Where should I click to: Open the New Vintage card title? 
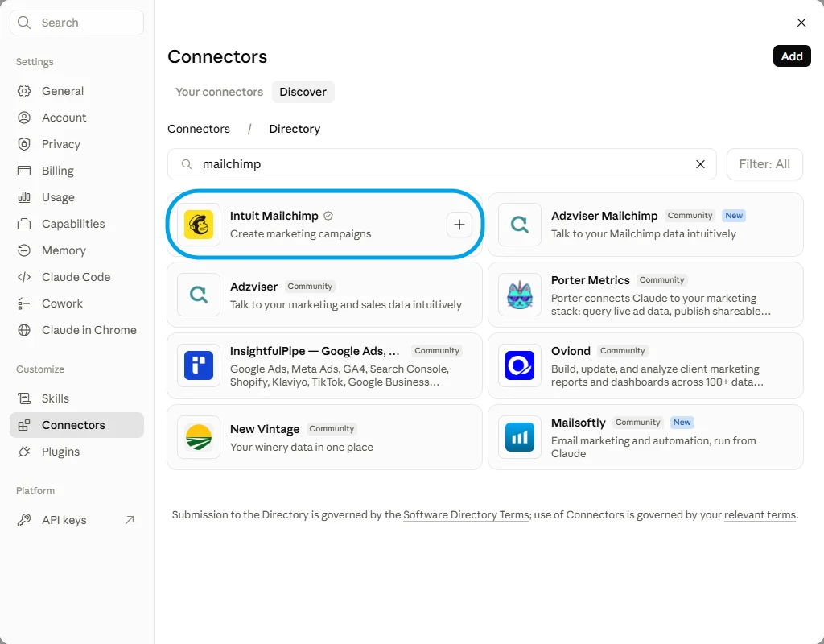tap(265, 429)
